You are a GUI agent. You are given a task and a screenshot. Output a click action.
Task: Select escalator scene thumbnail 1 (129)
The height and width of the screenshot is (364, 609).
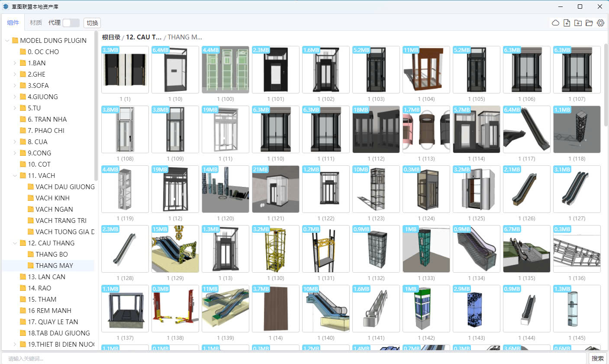point(175,249)
